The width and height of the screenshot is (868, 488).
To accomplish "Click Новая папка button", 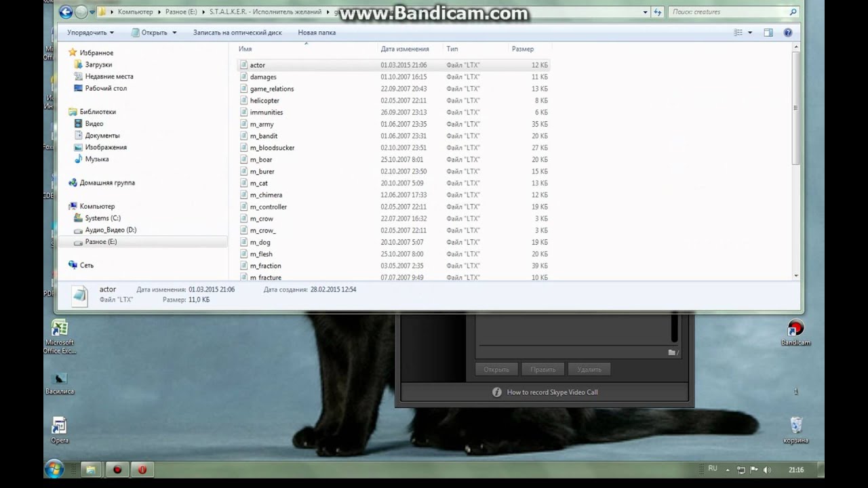I will pos(317,33).
